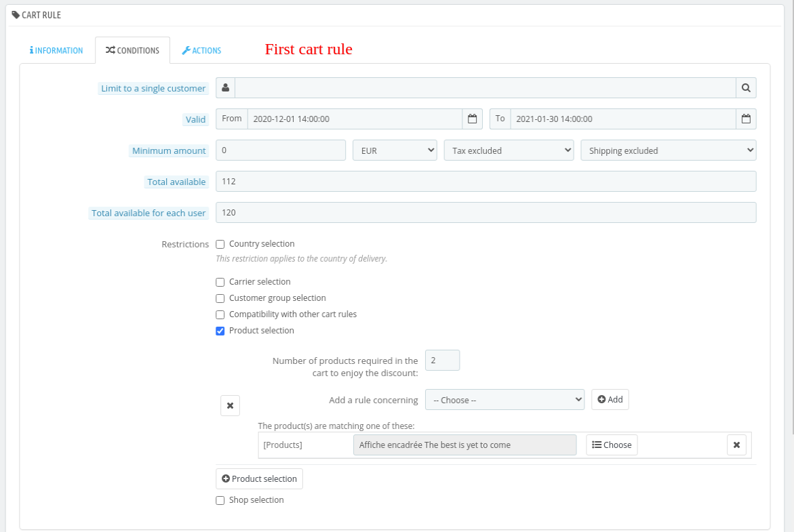Click the customer person icon
This screenshot has width=794, height=532.
click(225, 87)
